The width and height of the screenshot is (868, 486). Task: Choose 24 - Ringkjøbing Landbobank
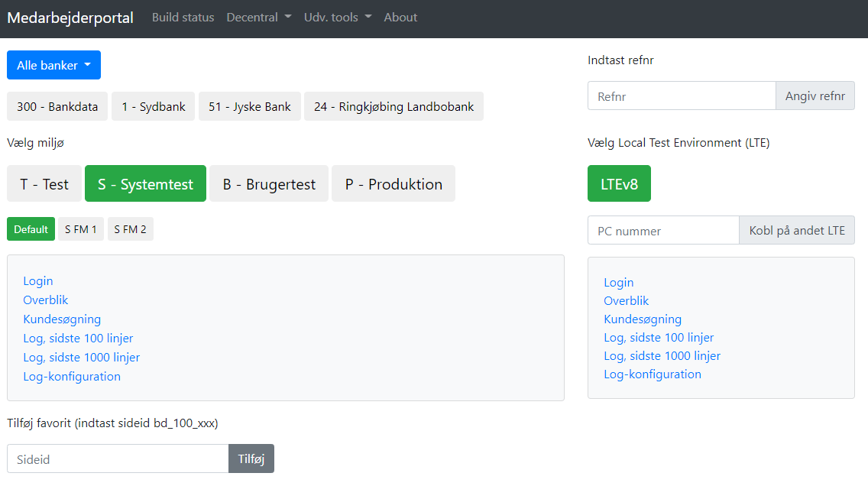click(394, 107)
